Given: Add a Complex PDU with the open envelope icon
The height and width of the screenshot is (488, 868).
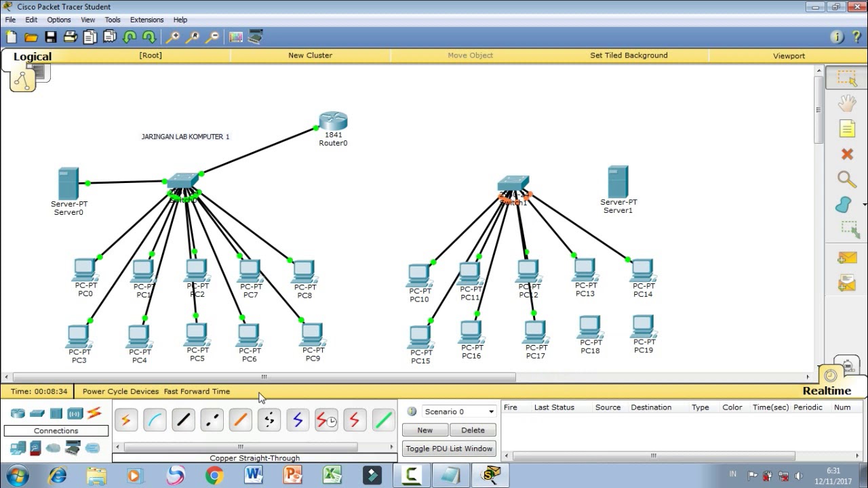Looking at the screenshot, I should 847,283.
